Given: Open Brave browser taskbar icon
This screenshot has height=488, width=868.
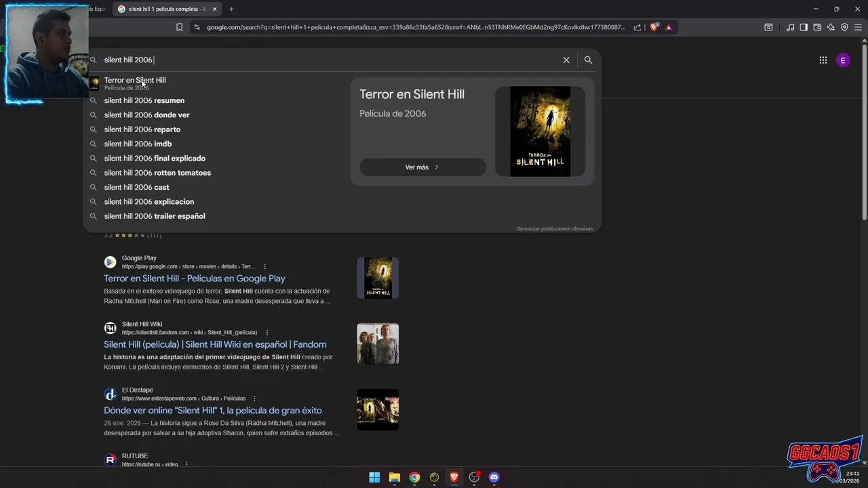Looking at the screenshot, I should [454, 477].
